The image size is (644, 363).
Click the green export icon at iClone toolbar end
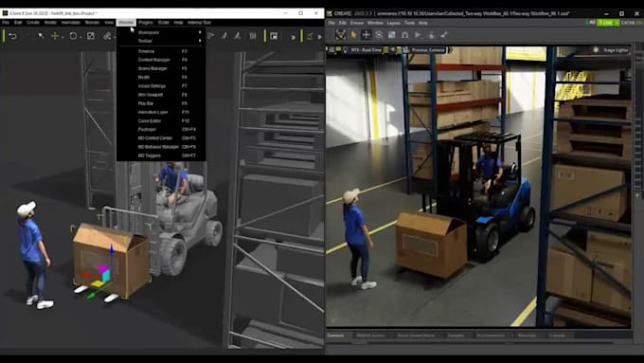(310, 36)
